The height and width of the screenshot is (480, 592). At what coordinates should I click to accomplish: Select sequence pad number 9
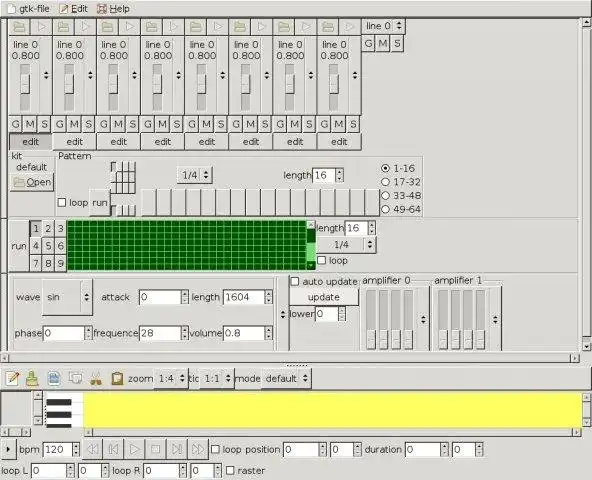pos(60,263)
